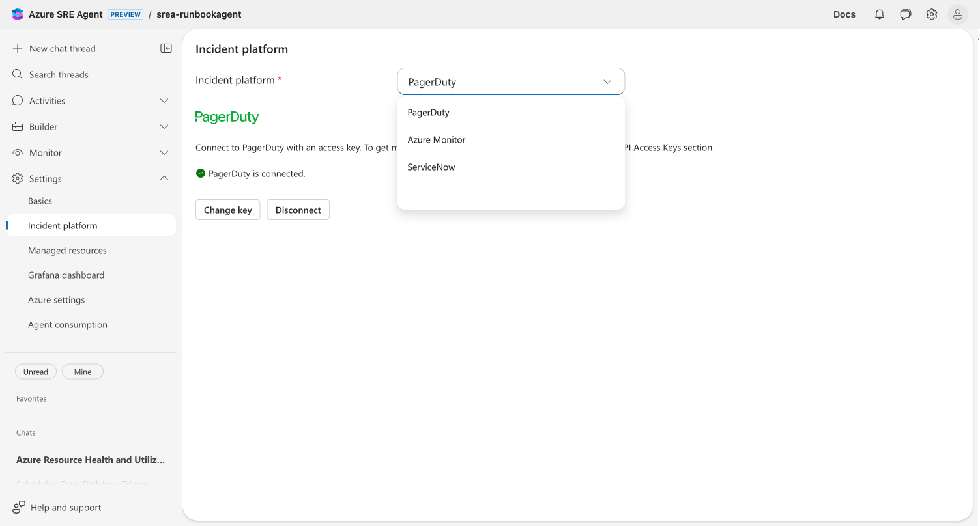Click the Azure SRE Agent logo icon
Image resolution: width=980 pixels, height=526 pixels.
coord(17,14)
